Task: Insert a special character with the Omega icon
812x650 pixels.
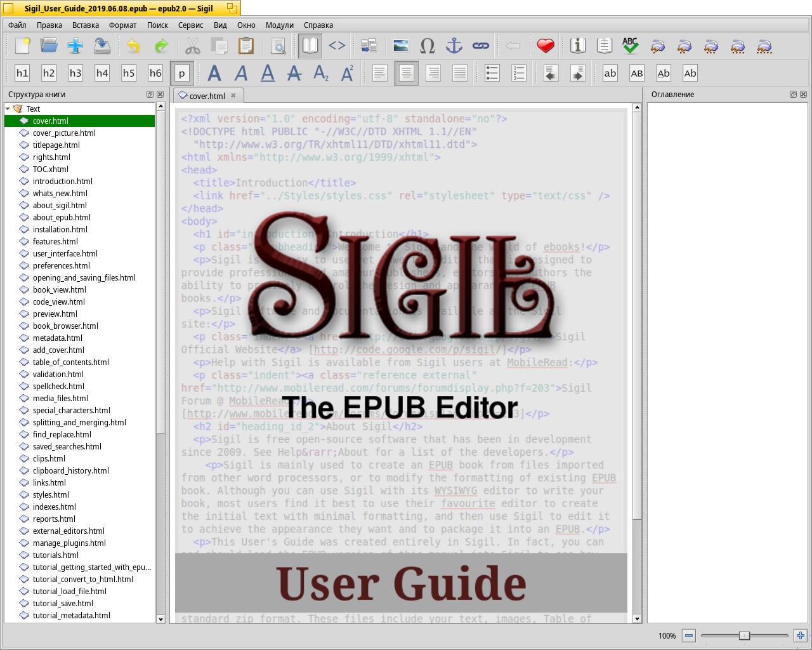Action: [x=428, y=46]
